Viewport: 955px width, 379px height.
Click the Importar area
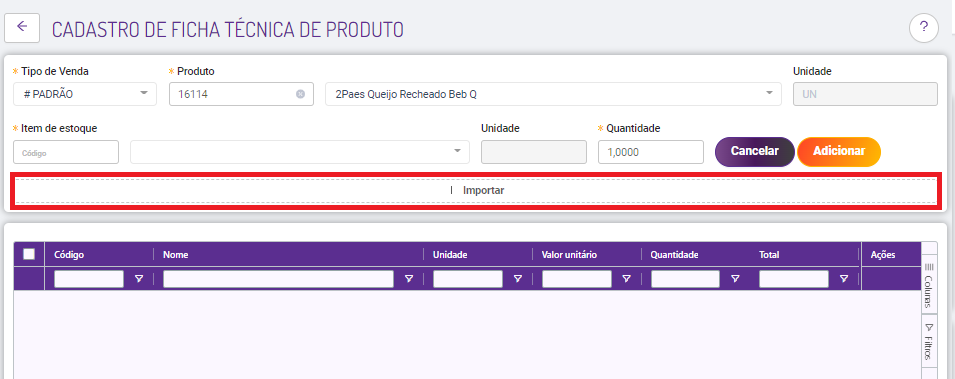click(476, 191)
